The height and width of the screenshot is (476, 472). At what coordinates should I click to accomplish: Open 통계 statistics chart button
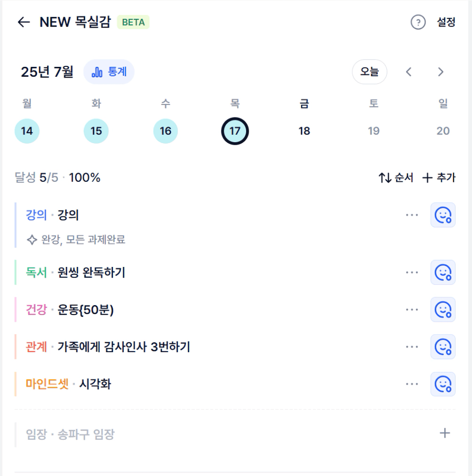[x=109, y=72]
